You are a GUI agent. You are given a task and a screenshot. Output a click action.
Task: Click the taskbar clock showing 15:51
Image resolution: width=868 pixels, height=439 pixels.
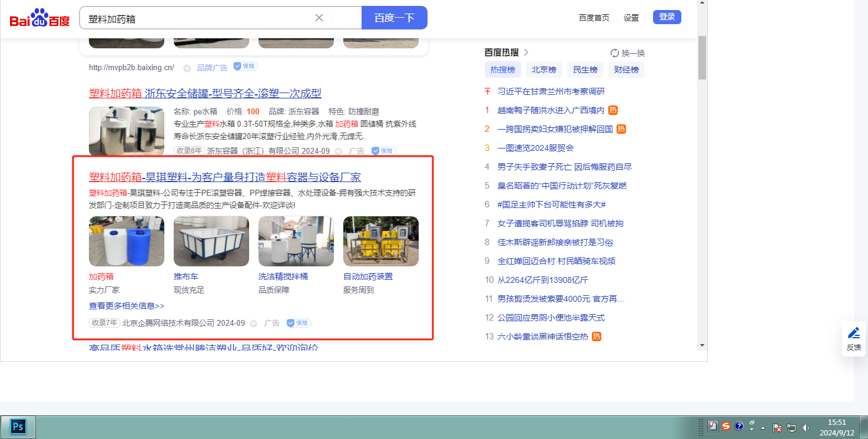click(x=837, y=427)
